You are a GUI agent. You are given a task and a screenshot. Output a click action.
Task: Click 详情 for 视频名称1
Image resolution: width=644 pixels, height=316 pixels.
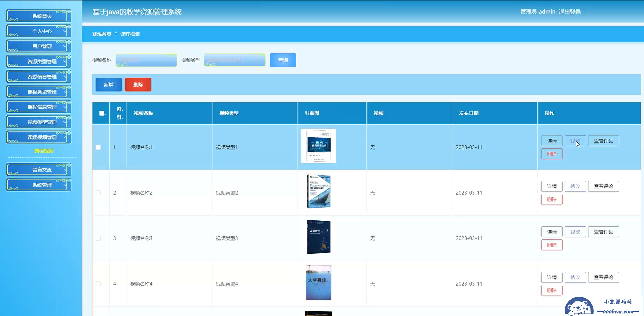552,141
